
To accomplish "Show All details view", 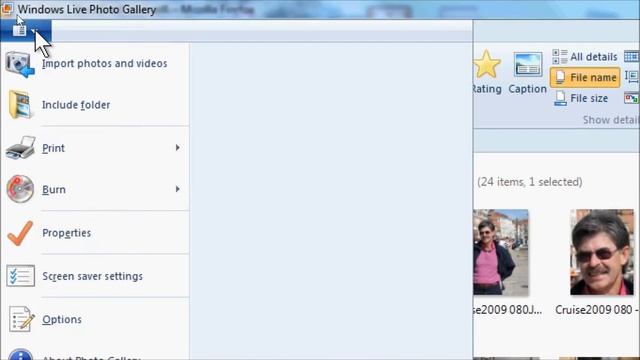I will pos(584,57).
